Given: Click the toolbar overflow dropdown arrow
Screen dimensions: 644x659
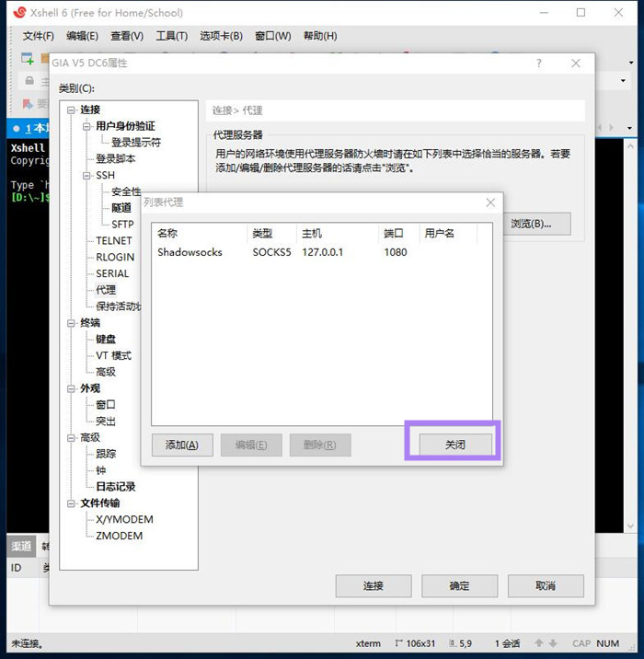Looking at the screenshot, I should 631,63.
